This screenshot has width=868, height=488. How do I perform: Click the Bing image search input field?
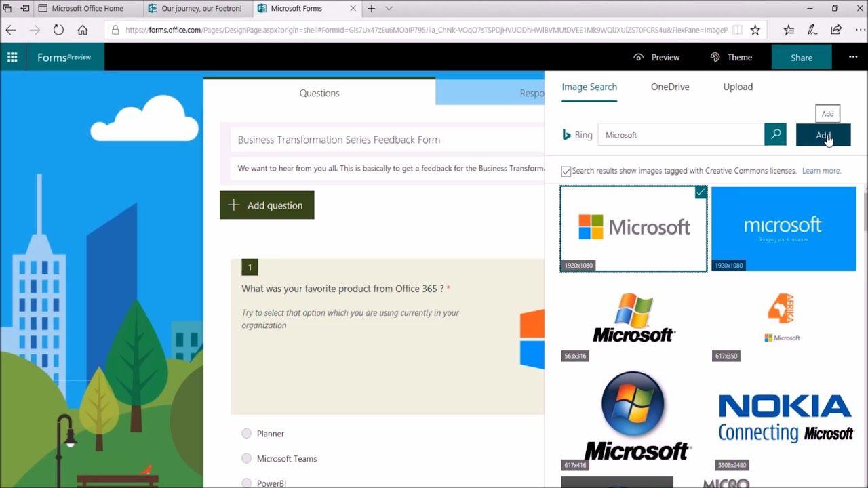click(x=678, y=135)
